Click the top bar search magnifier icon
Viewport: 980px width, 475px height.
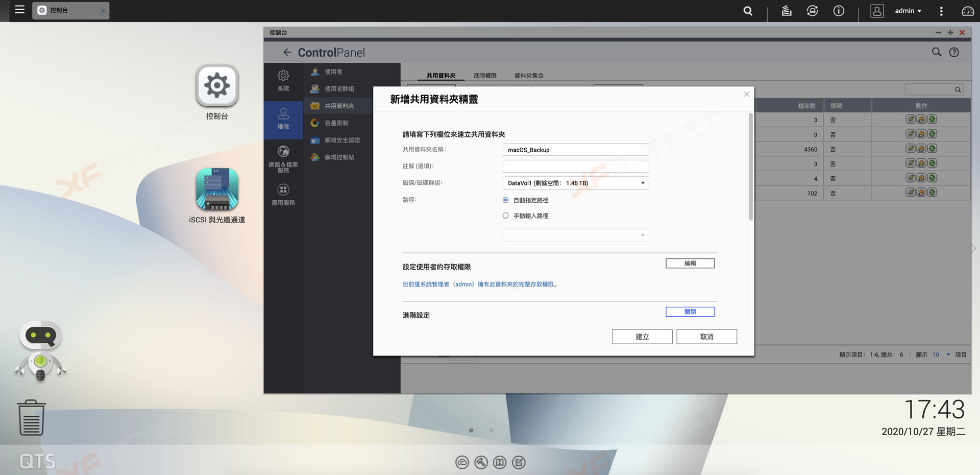(748, 11)
